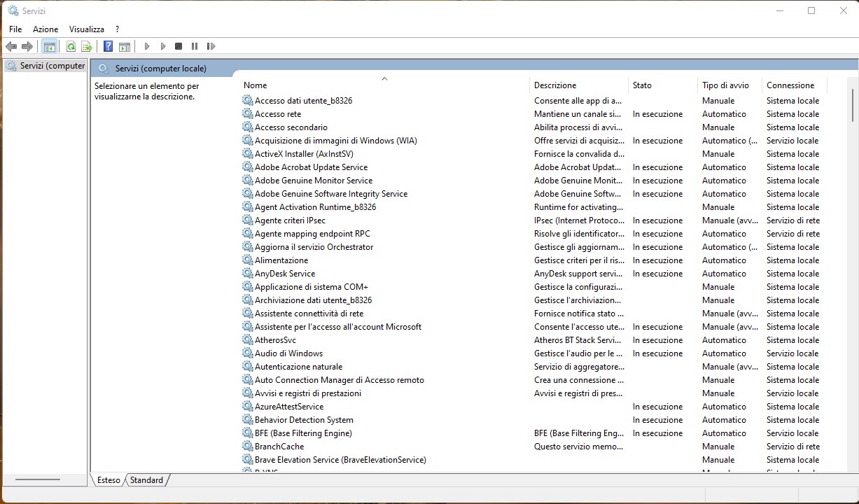The height and width of the screenshot is (504, 859).
Task: Click the gear icon beside Applicazione di sistema COM+
Action: point(247,287)
